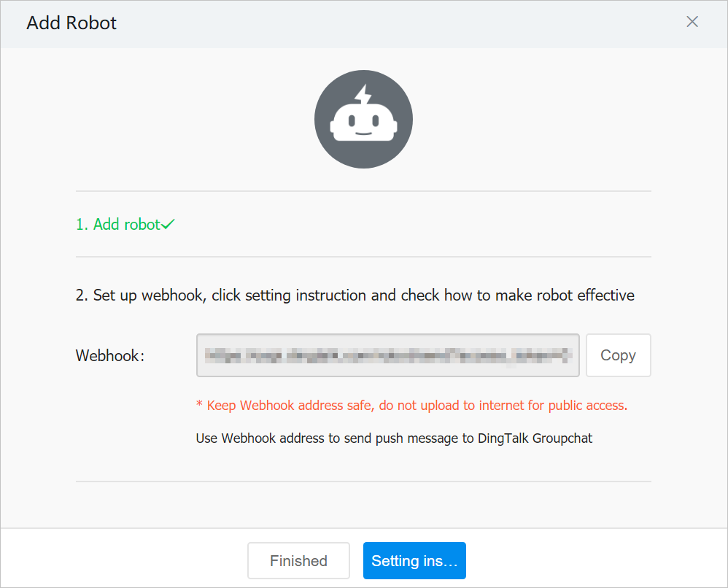Image resolution: width=728 pixels, height=588 pixels.
Task: Click the 'Webhook:' field label
Action: click(x=110, y=355)
